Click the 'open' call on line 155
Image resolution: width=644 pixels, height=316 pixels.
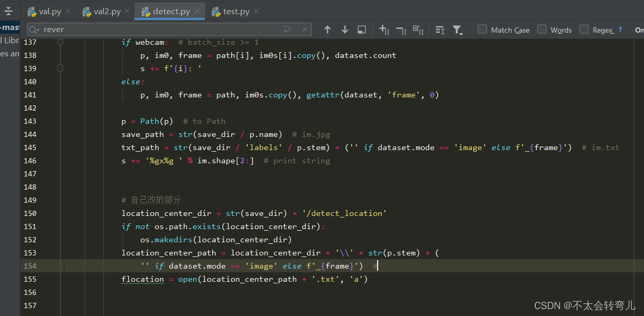187,279
